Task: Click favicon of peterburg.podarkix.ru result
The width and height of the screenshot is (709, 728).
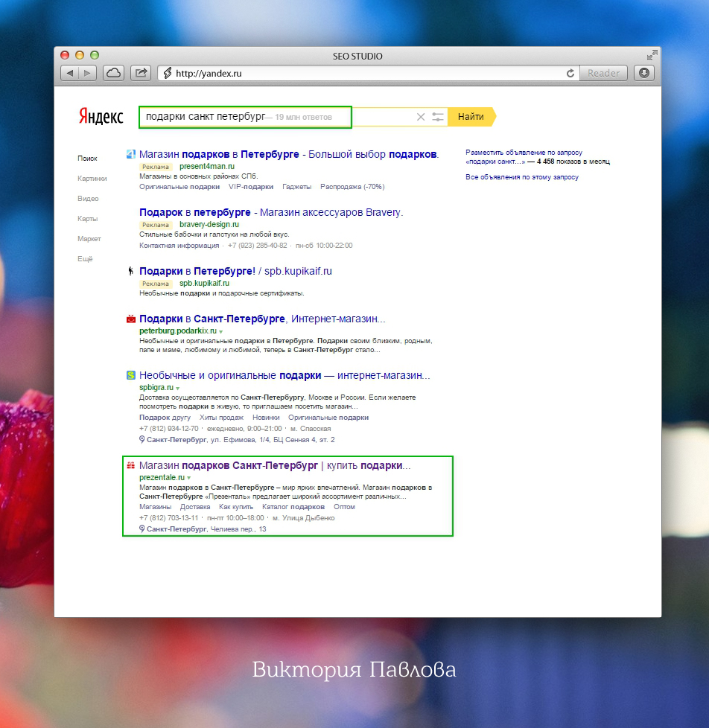Action: [131, 319]
